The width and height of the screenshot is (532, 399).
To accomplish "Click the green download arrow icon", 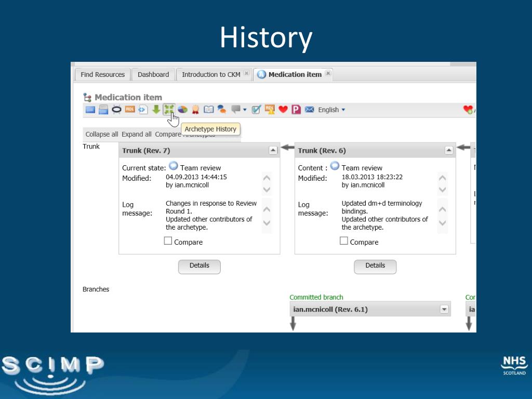I will pyautogui.click(x=156, y=110).
